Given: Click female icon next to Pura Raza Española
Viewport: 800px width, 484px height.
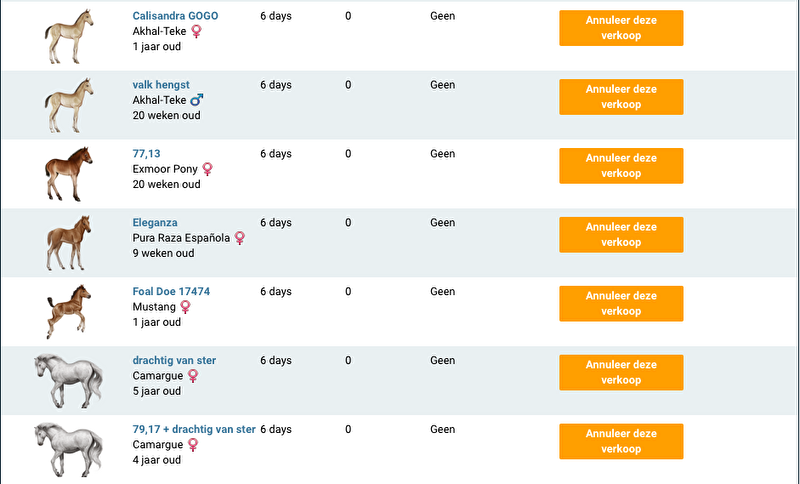Looking at the screenshot, I should pos(240,238).
